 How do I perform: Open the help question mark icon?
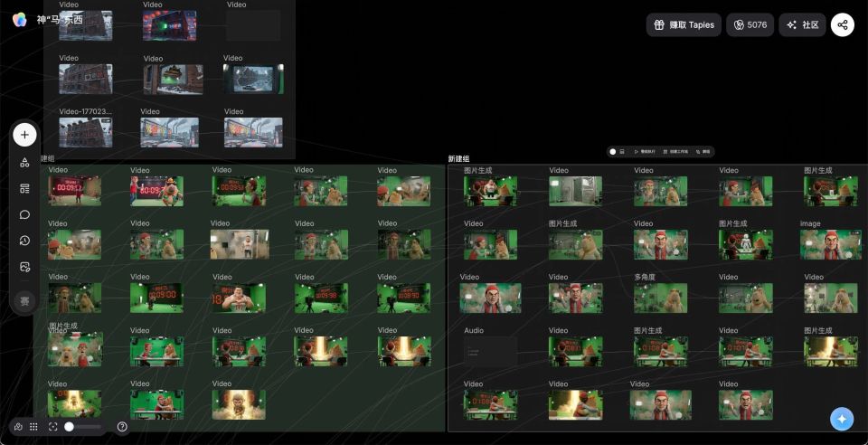coord(122,427)
